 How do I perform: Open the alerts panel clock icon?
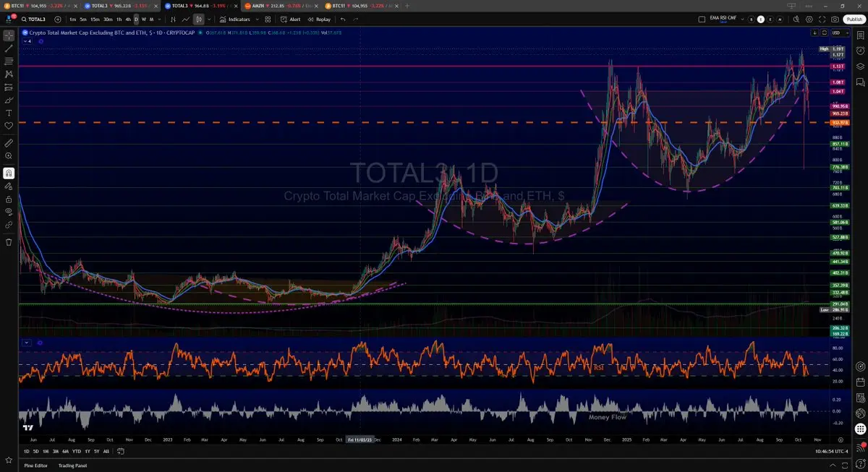[860, 51]
